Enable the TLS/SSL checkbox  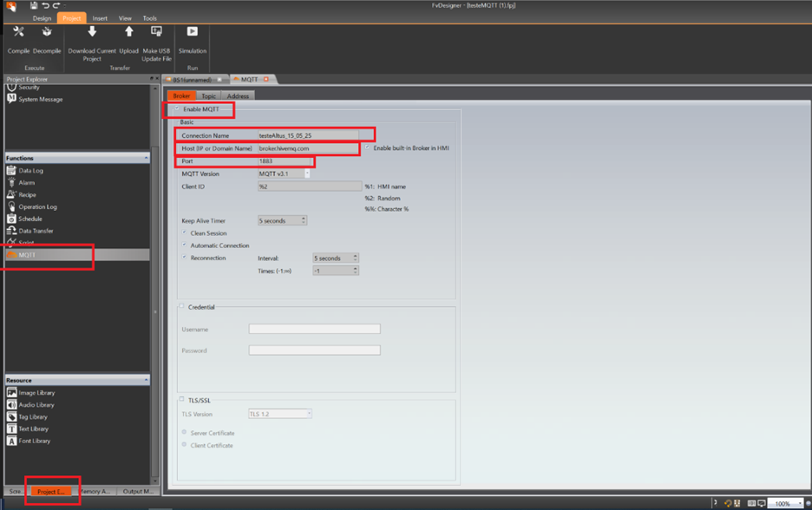(182, 399)
